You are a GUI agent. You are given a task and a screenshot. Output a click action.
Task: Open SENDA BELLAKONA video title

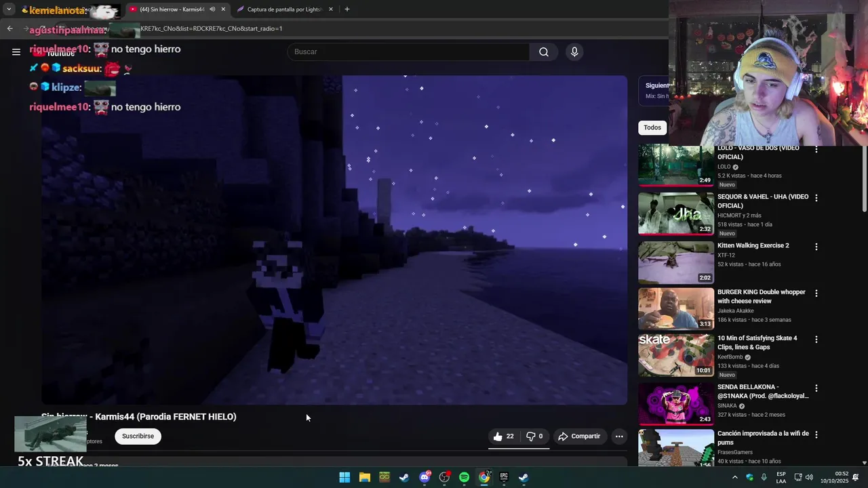tap(763, 392)
